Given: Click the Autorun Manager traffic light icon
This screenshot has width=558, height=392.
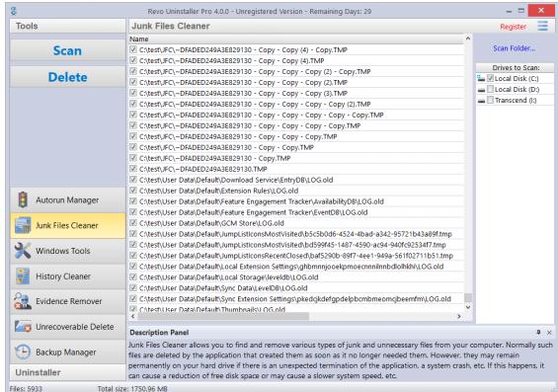Looking at the screenshot, I should [23, 199].
